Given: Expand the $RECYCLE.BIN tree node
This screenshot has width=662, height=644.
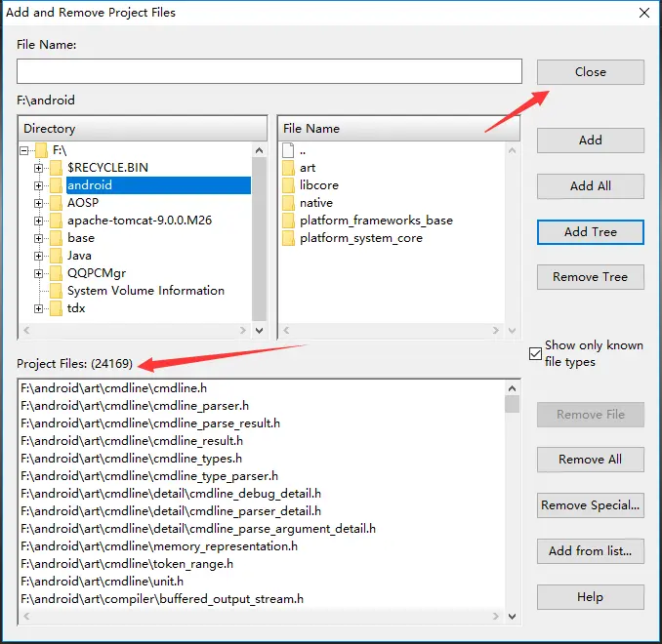Looking at the screenshot, I should (38, 168).
